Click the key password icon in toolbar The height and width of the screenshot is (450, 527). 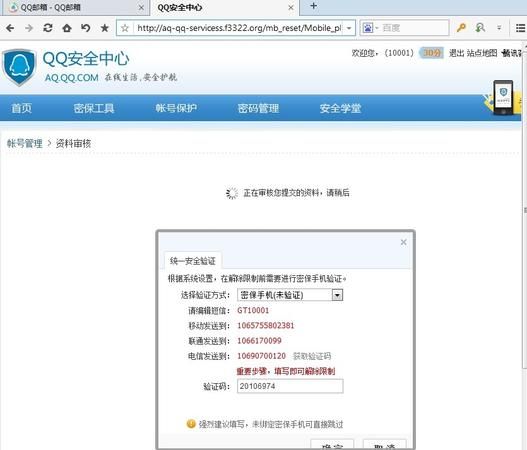tap(461, 28)
